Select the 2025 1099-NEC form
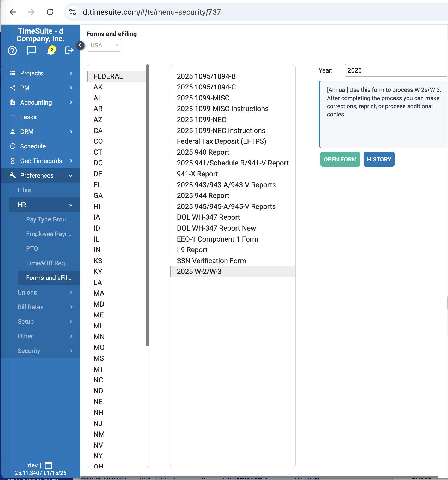The width and height of the screenshot is (448, 480). [x=202, y=120]
